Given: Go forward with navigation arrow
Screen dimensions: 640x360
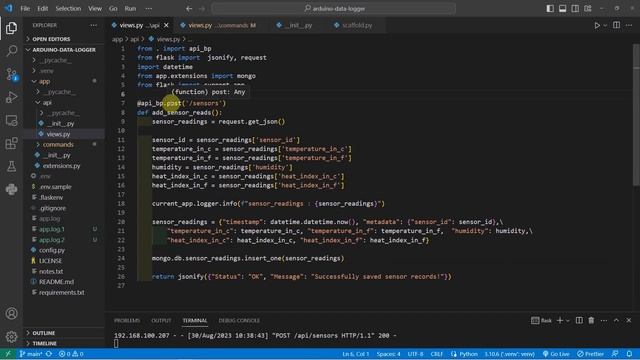Looking at the screenshot, I should [x=202, y=9].
